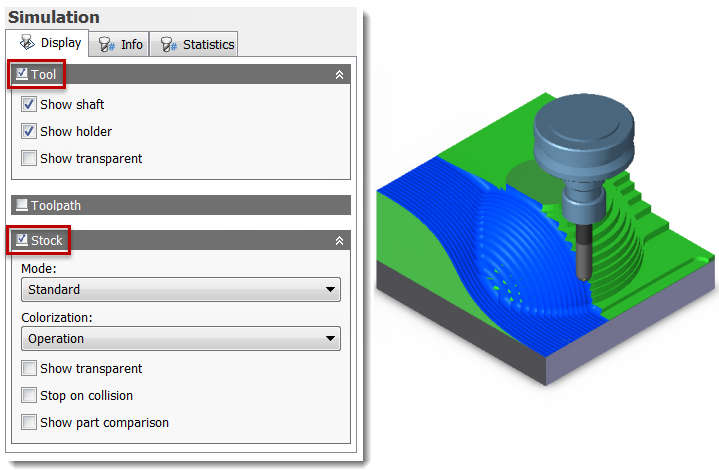Viewport: 719px width, 470px height.
Task: Disable the Show holder option
Action: pos(28,132)
